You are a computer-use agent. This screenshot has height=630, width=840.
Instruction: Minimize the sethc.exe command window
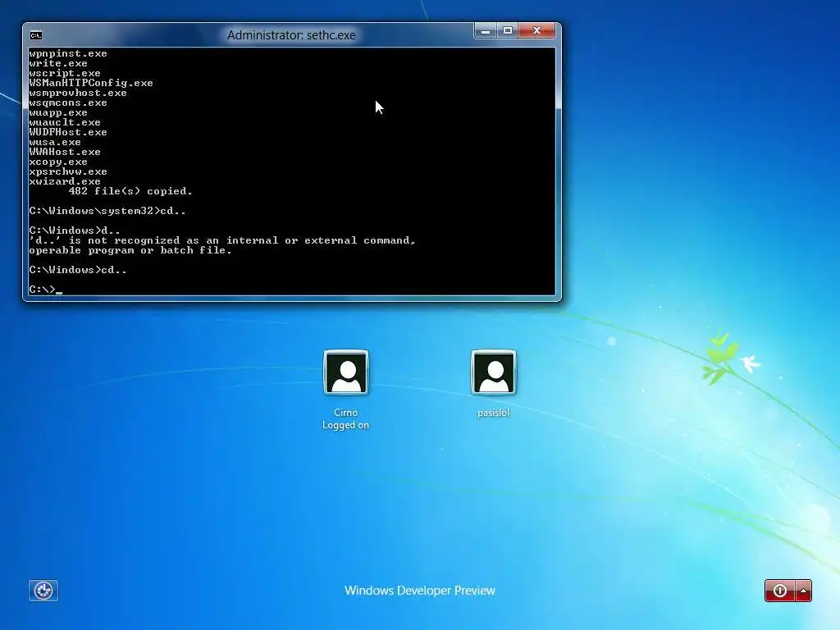coord(486,31)
